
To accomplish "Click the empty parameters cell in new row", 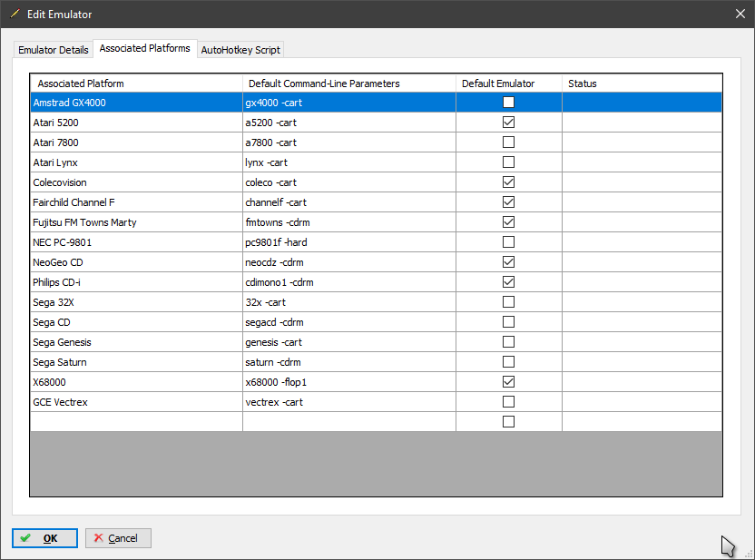I will click(349, 422).
